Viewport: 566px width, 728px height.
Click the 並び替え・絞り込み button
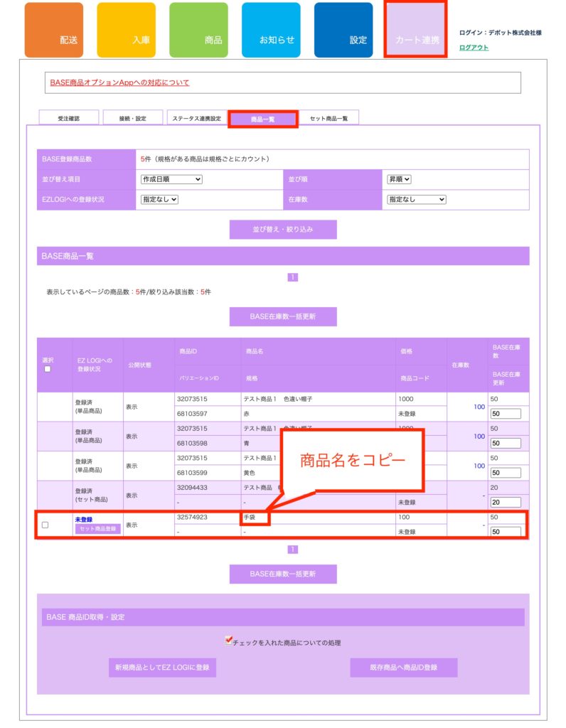(x=282, y=230)
